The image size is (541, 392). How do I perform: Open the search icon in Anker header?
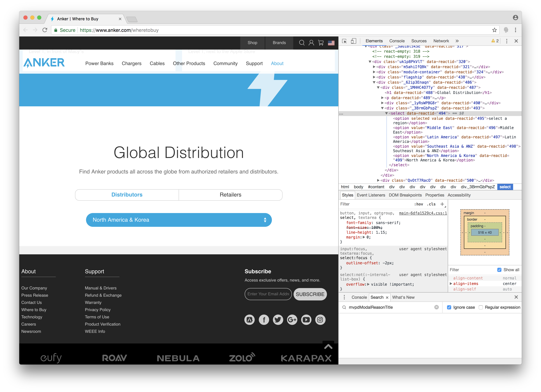tap(302, 43)
